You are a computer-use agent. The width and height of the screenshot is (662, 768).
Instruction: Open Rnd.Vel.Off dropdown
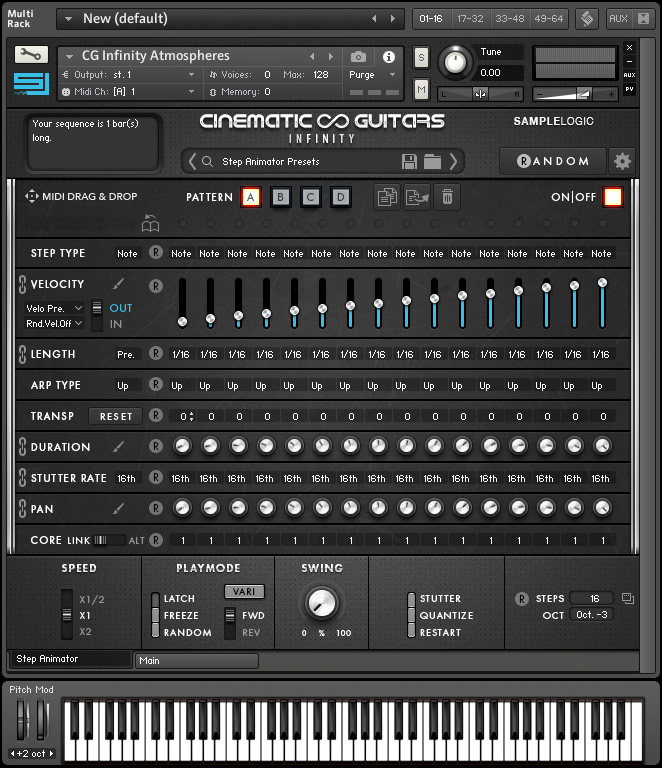click(x=54, y=323)
